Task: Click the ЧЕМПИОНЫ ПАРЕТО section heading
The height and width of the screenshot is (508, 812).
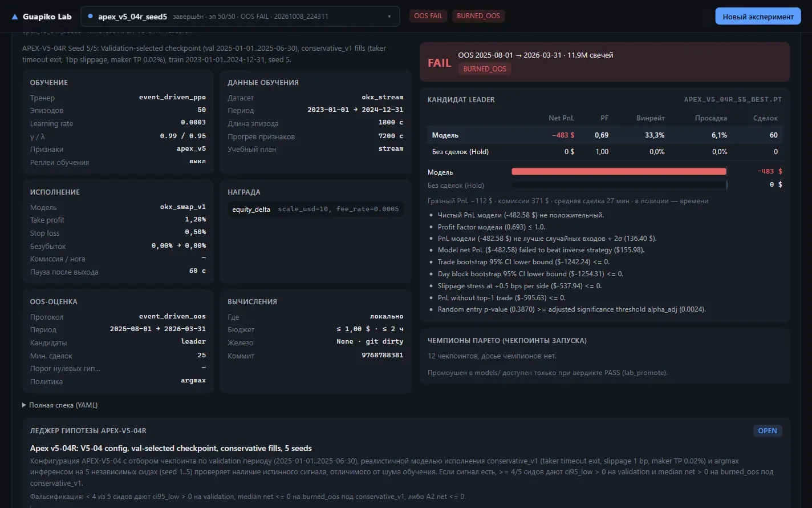Action: tap(507, 341)
